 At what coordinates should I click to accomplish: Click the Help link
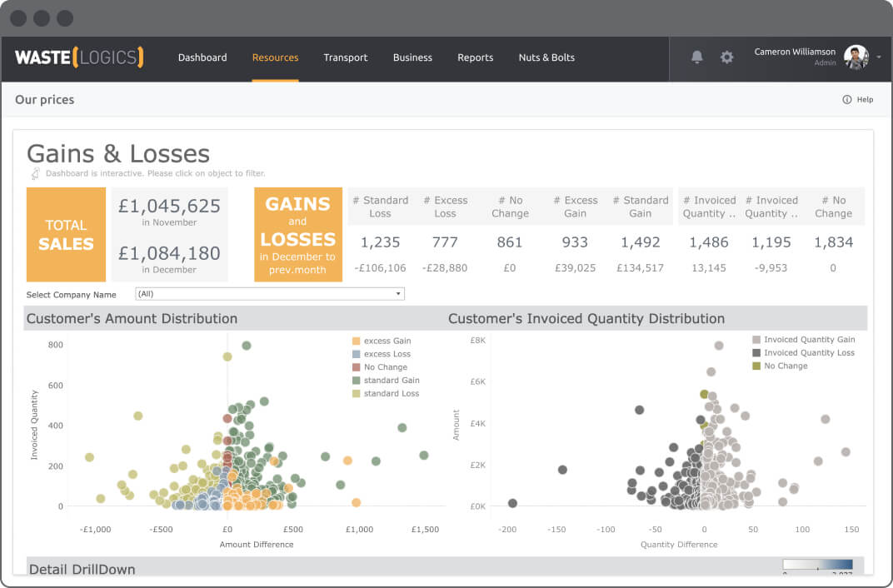(x=865, y=100)
